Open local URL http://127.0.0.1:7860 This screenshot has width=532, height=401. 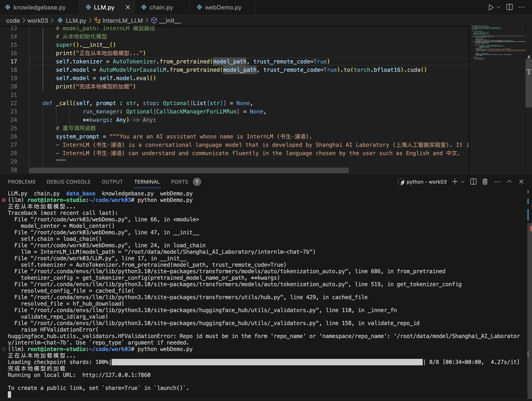[x=116, y=375]
